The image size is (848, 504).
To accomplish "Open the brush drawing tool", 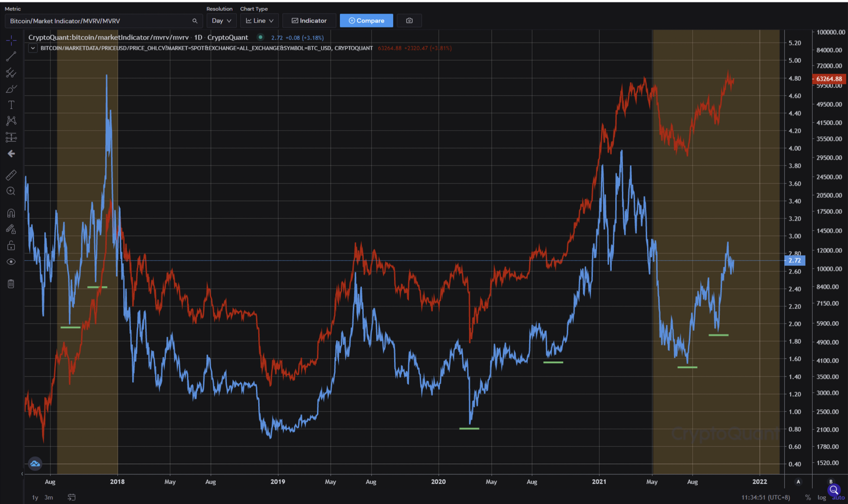I will pos(11,89).
